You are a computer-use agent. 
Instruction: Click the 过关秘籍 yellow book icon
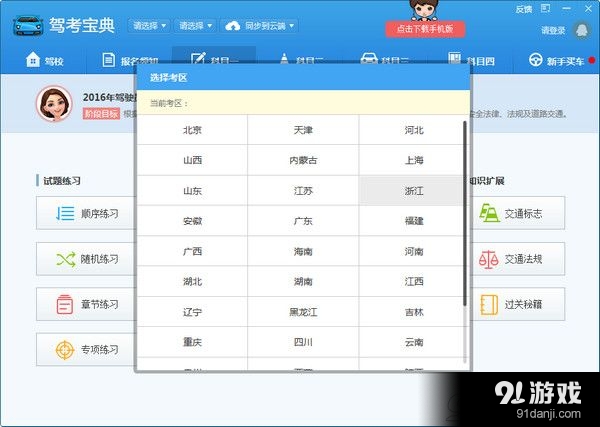pyautogui.click(x=489, y=305)
